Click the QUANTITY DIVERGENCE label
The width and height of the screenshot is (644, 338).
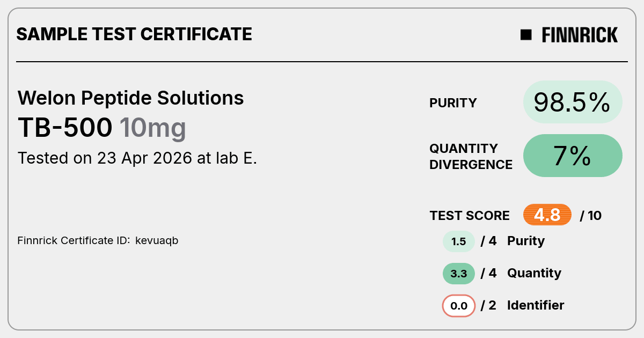pos(471,156)
